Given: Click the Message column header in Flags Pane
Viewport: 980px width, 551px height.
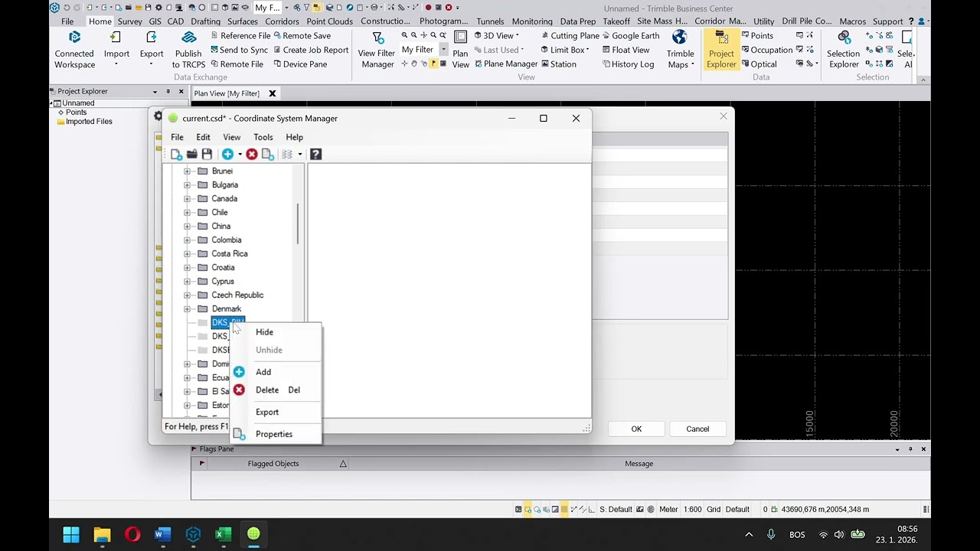Looking at the screenshot, I should [x=639, y=464].
